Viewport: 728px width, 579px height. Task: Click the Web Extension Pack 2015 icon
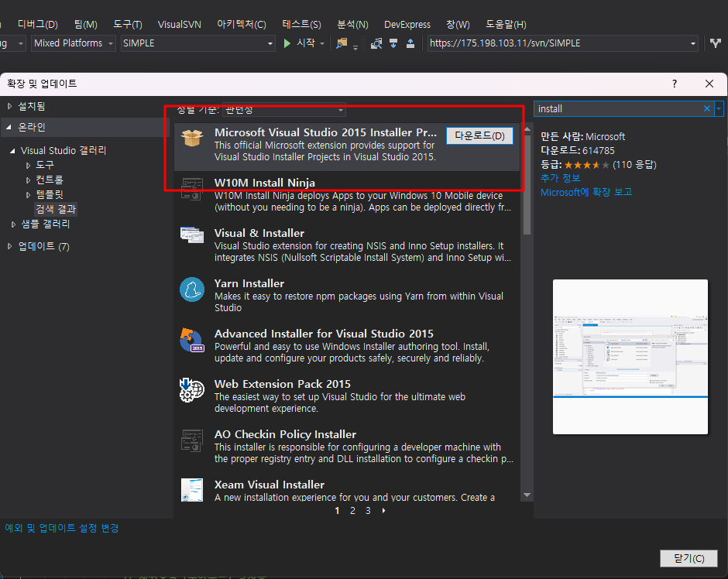point(192,389)
